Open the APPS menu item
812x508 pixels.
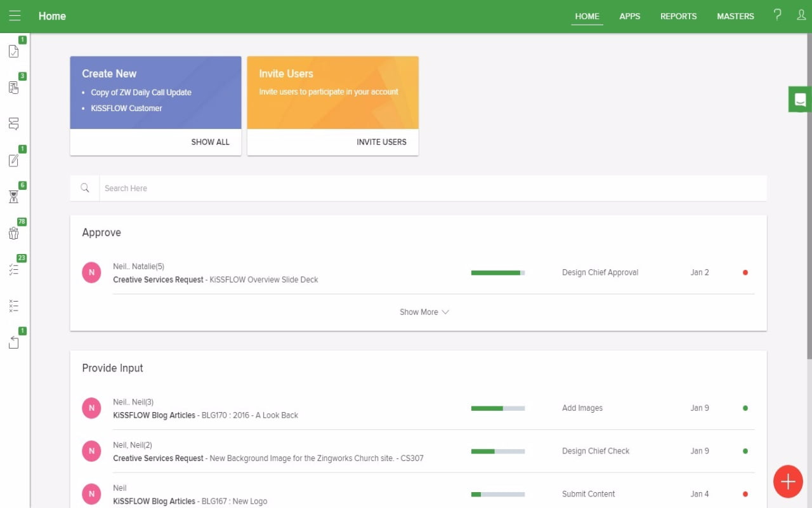(x=630, y=17)
